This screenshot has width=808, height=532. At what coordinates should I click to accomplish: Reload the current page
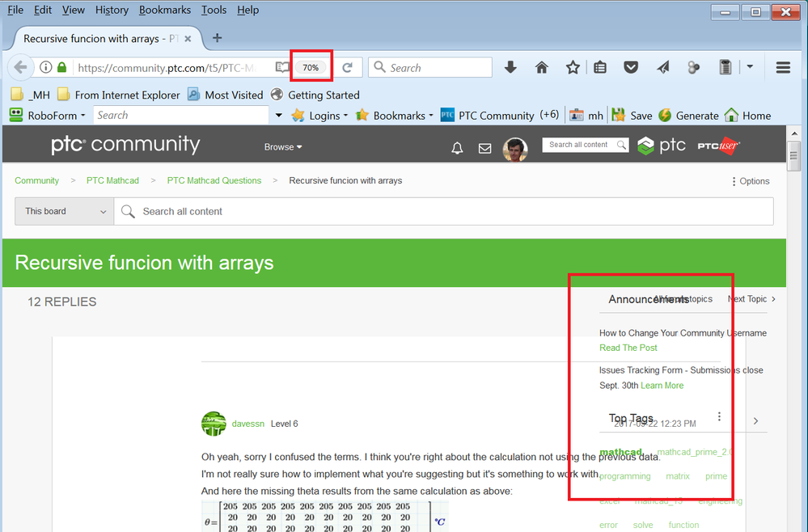348,68
